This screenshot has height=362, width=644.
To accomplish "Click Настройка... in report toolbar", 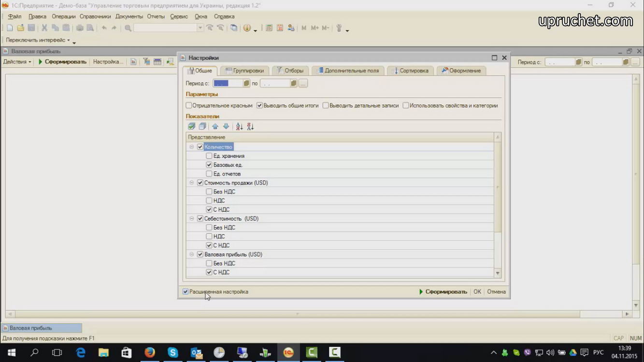I will click(x=108, y=62).
